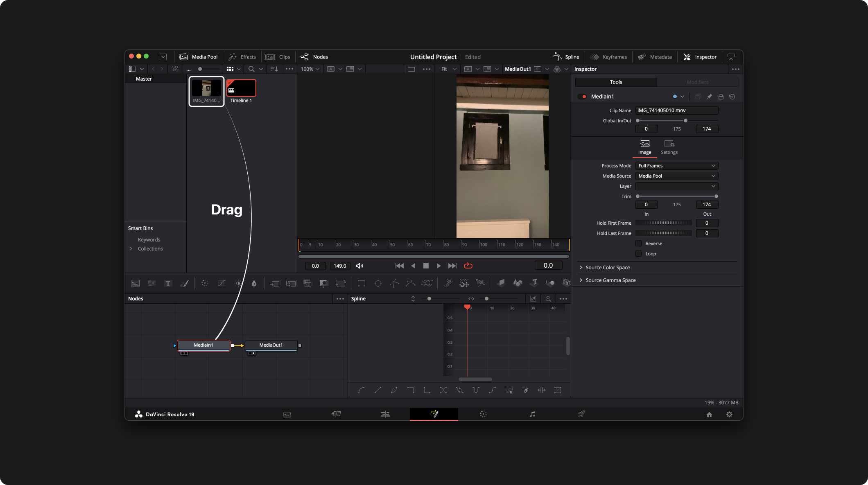Expand Source Color Space section
Image resolution: width=868 pixels, height=485 pixels.
pos(607,267)
